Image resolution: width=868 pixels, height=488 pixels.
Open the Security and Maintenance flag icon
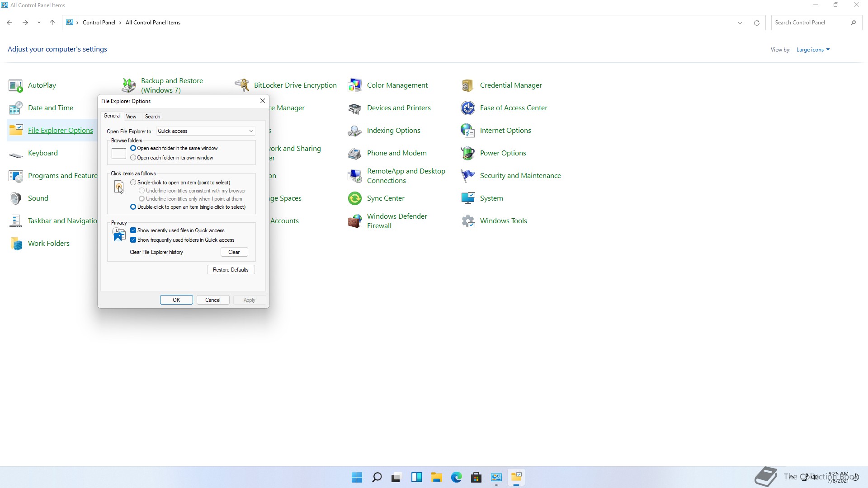pos(468,176)
